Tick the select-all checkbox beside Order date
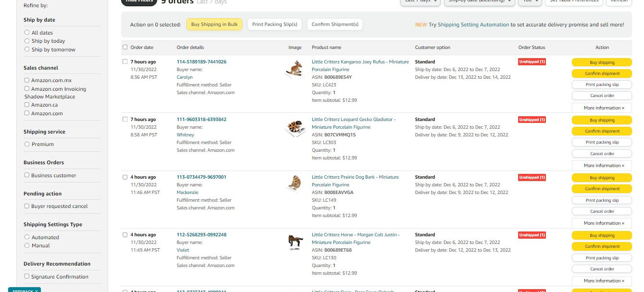Image resolution: width=644 pixels, height=292 pixels. tap(125, 47)
